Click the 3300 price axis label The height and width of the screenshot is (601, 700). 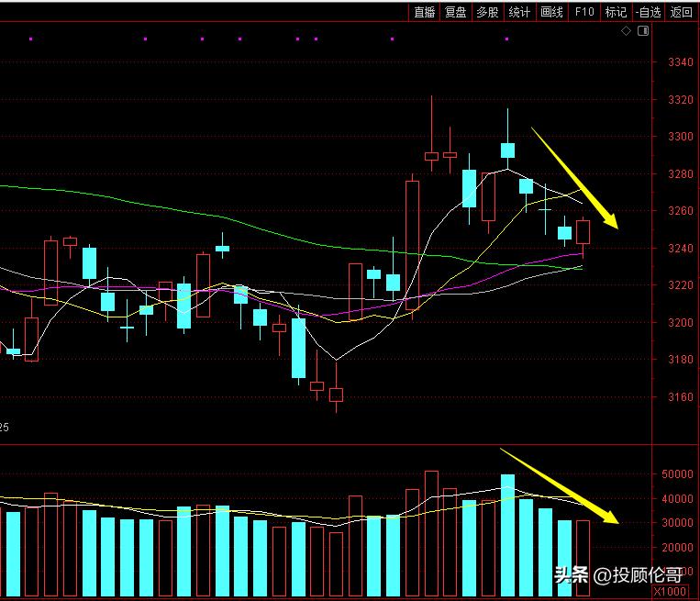click(681, 137)
